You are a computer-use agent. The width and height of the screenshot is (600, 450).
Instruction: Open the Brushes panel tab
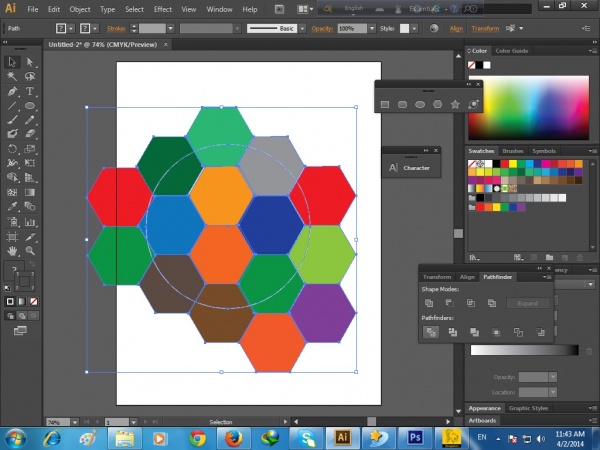pyautogui.click(x=512, y=151)
